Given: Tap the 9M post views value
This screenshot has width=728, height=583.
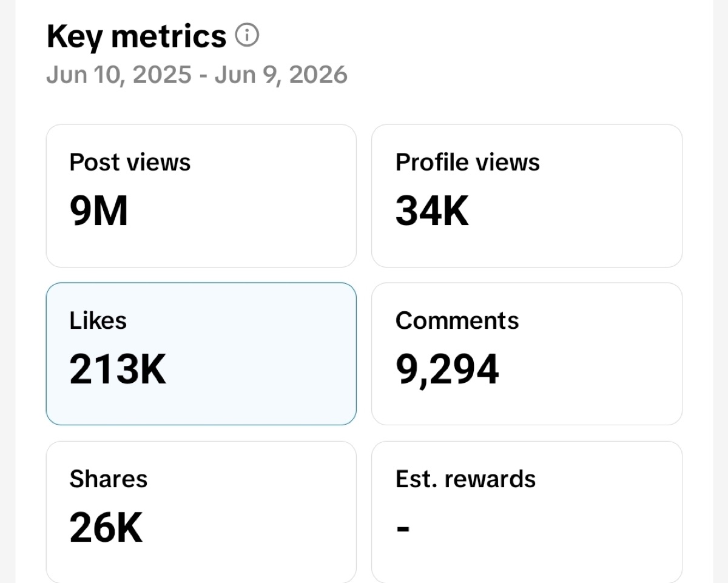Looking at the screenshot, I should (x=99, y=212).
